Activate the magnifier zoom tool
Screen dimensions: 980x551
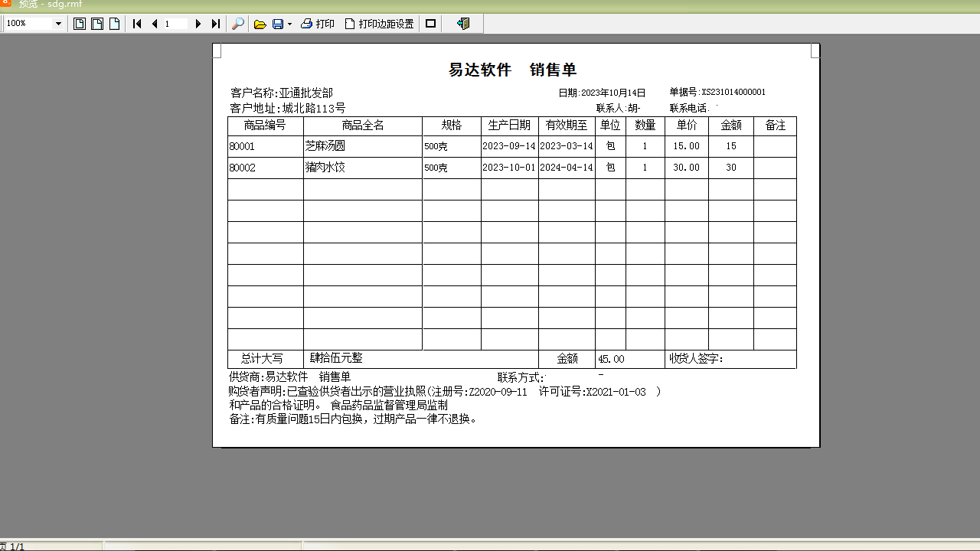[x=238, y=24]
